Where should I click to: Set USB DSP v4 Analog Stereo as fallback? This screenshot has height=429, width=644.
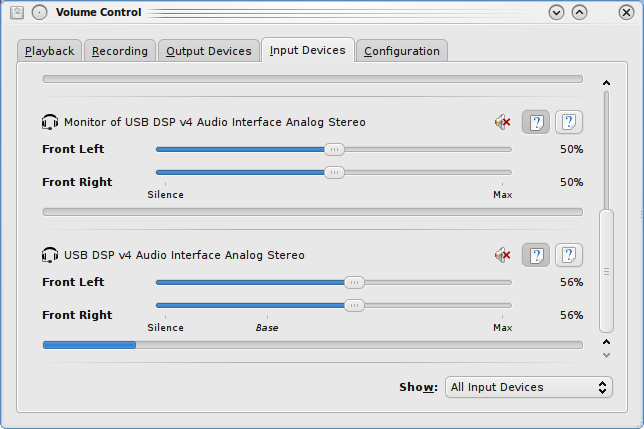pos(569,256)
